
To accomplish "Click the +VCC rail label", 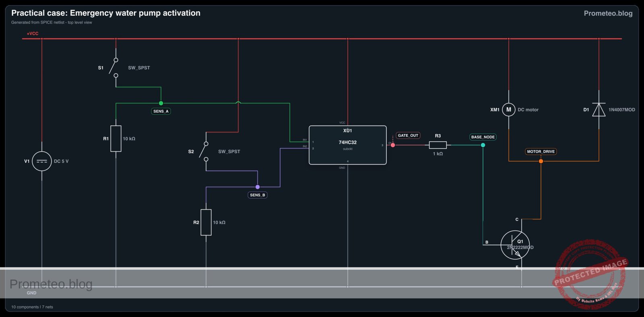I will (x=33, y=33).
